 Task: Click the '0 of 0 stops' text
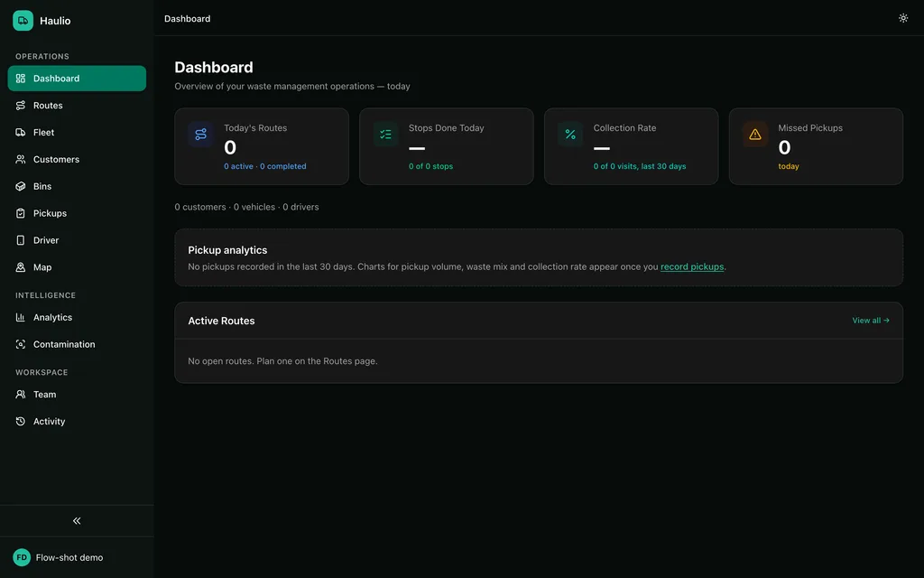(x=430, y=166)
